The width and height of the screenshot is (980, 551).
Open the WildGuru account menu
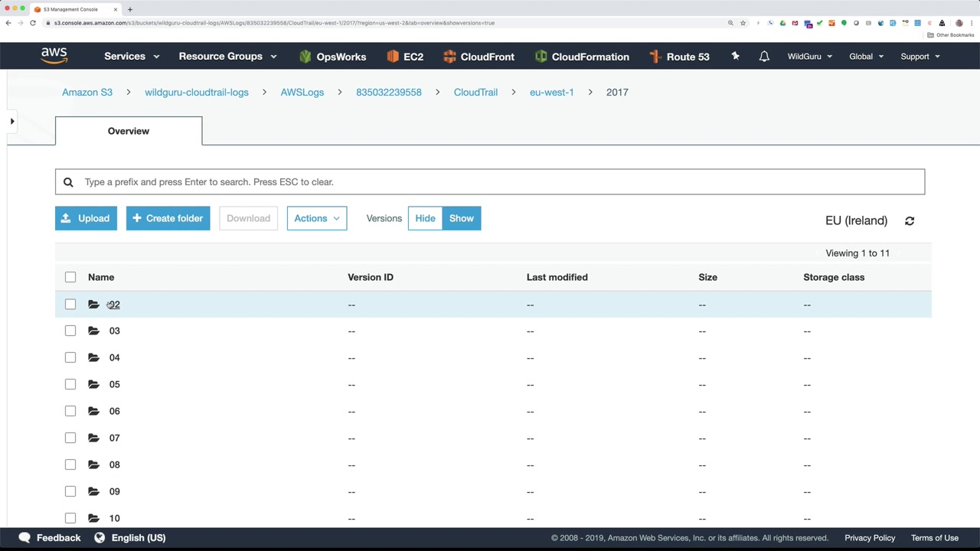(810, 57)
